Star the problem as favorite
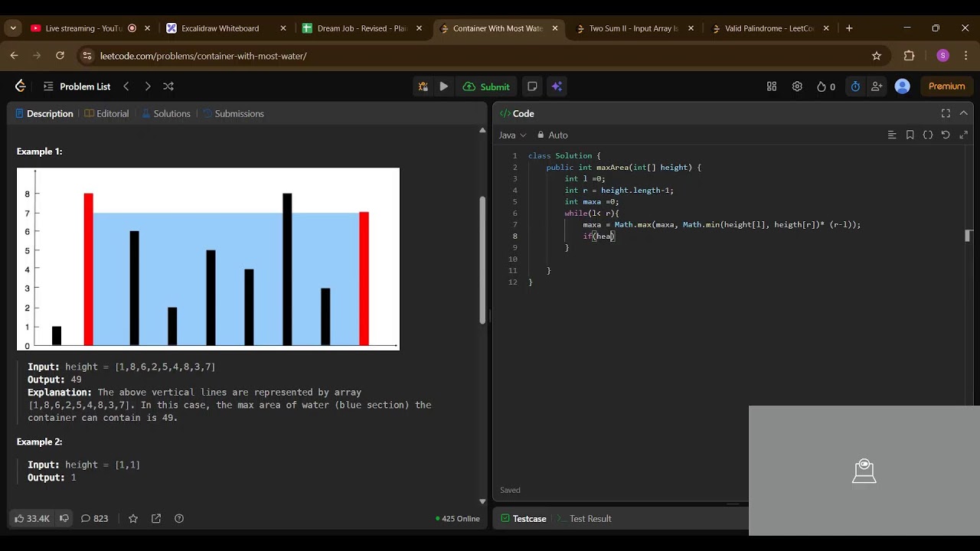980x551 pixels. 133,518
